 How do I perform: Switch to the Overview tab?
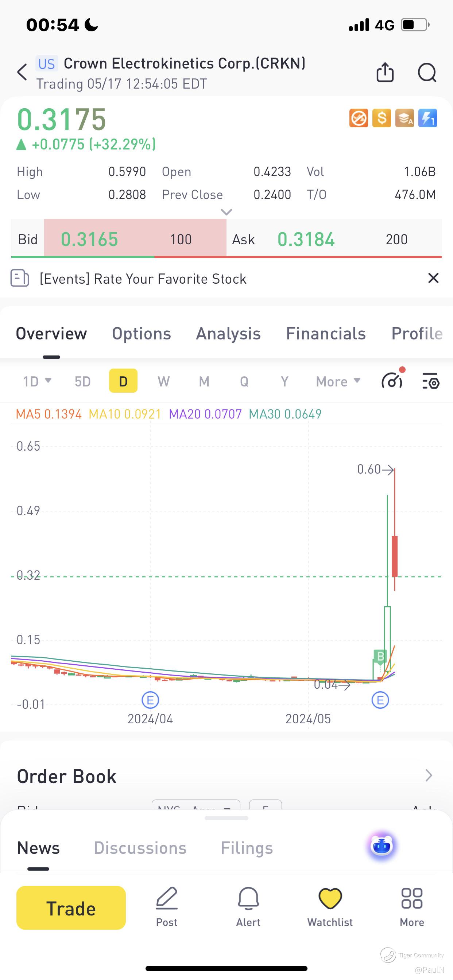click(51, 334)
